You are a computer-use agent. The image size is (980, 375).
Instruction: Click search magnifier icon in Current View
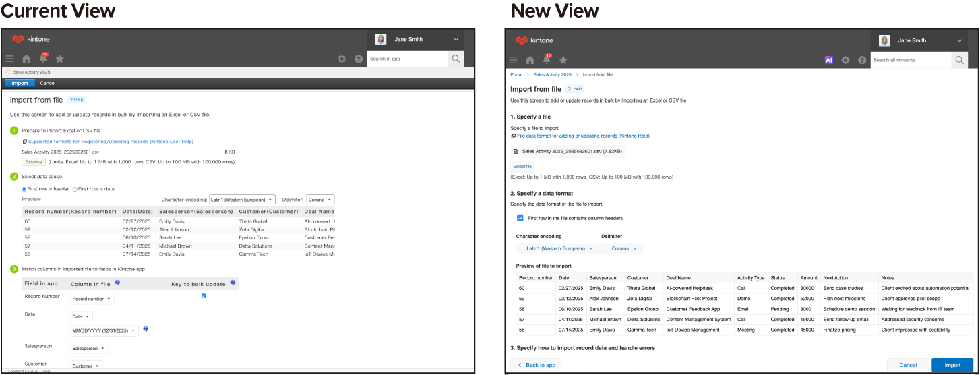pyautogui.click(x=456, y=59)
